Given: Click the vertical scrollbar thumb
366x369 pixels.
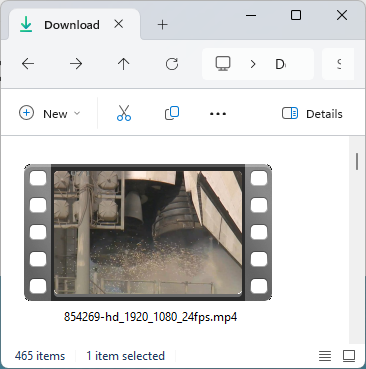Looking at the screenshot, I should [357, 162].
